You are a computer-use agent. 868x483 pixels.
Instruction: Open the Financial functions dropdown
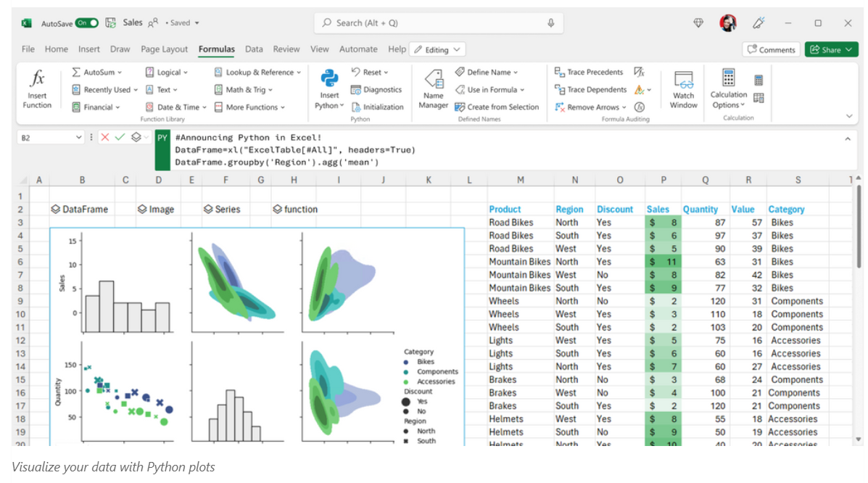[96, 107]
